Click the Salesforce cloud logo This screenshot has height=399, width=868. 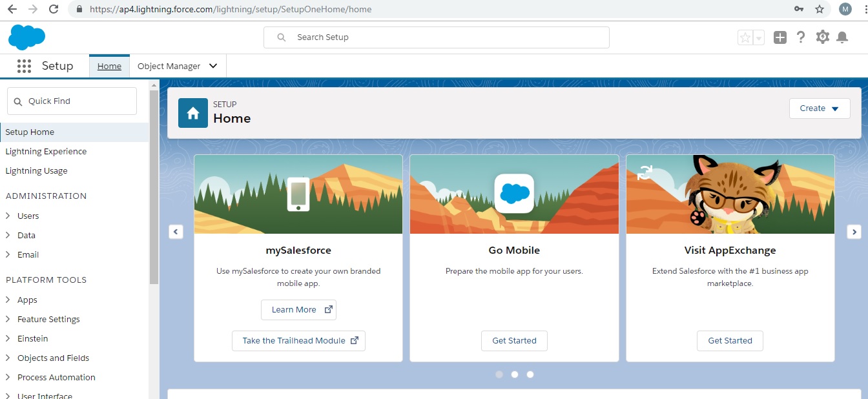[26, 37]
